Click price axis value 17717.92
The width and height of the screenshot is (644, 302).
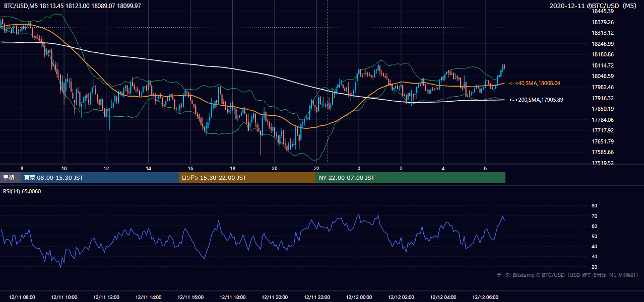click(603, 130)
